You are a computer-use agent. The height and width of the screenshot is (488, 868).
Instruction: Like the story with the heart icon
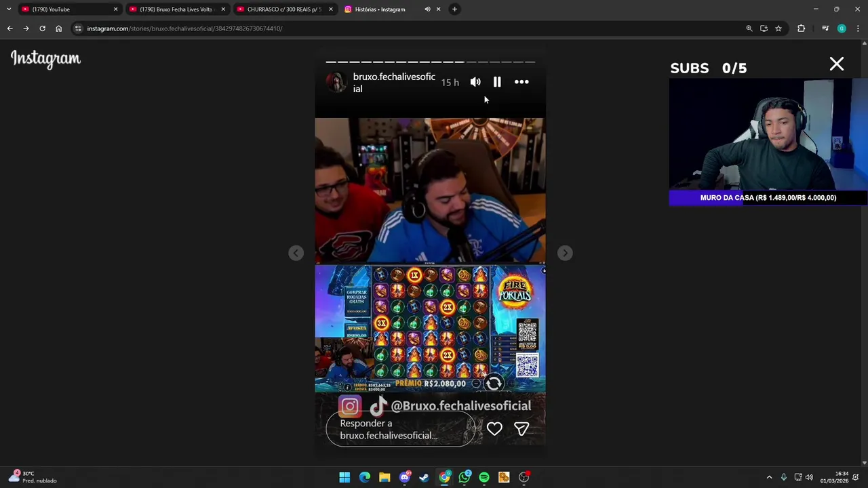pyautogui.click(x=494, y=429)
